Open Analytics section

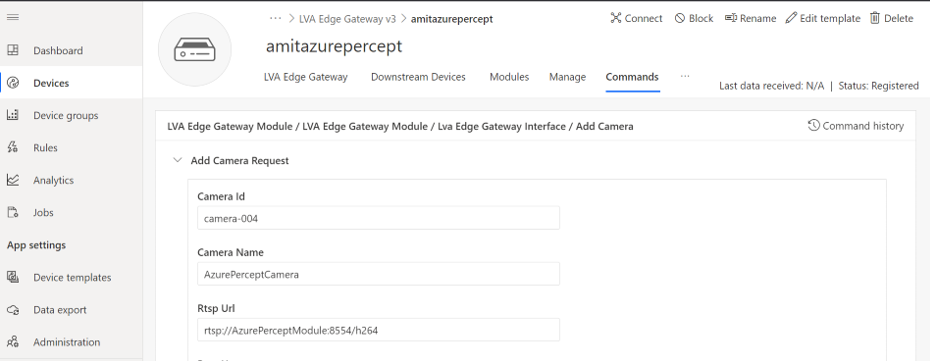53,180
